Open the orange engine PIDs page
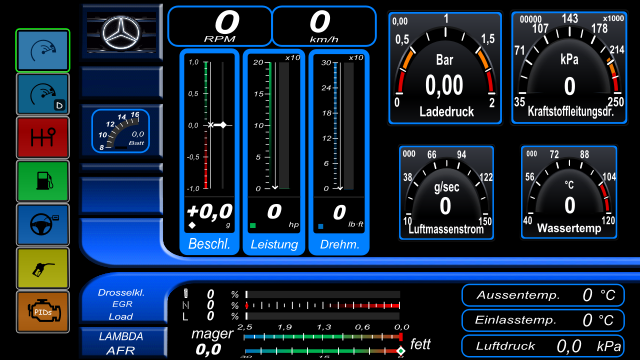The width and height of the screenshot is (640, 360). 43,312
